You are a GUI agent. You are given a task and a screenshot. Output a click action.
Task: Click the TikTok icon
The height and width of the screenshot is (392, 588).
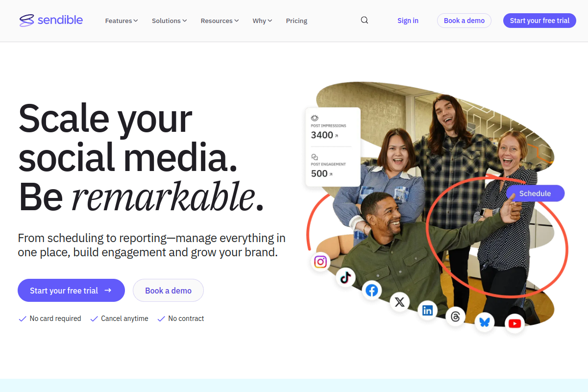click(x=346, y=278)
